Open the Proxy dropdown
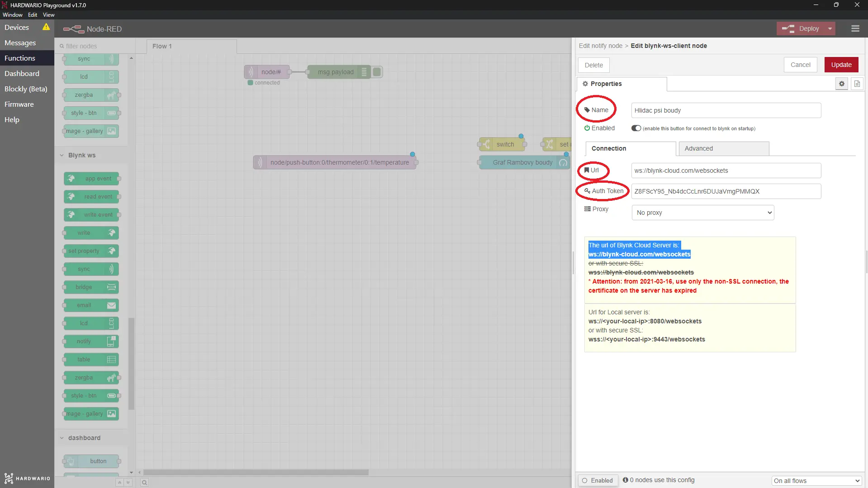Screen dimensions: 868x488 (702, 213)
